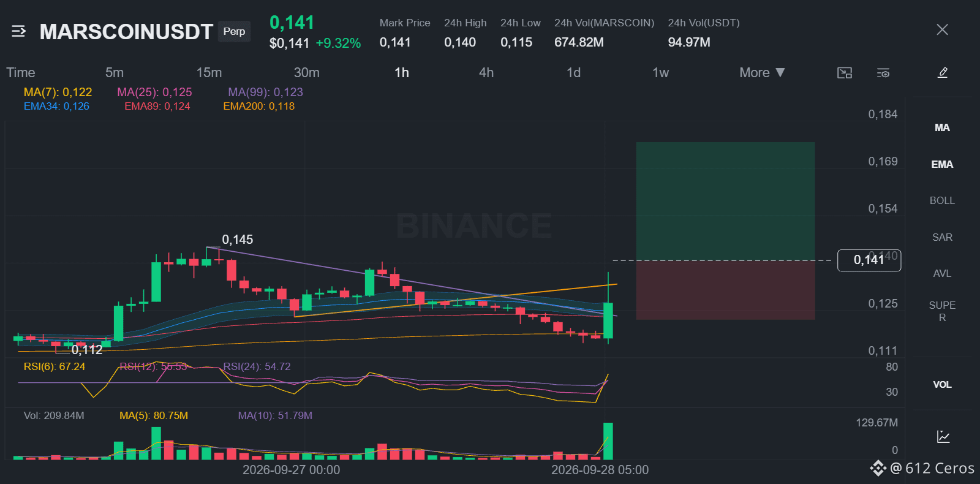The height and width of the screenshot is (484, 980).
Task: Open chart indicator settings icon
Action: (x=883, y=73)
